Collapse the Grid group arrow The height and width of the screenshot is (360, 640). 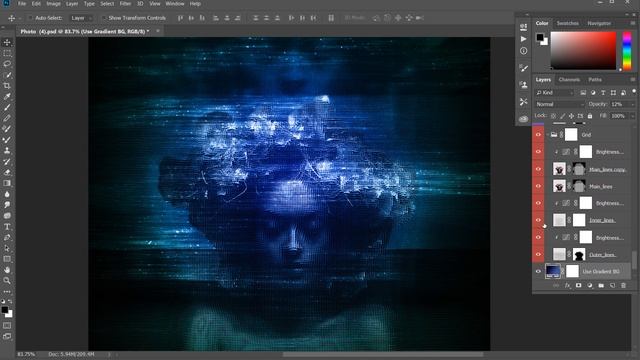click(547, 135)
